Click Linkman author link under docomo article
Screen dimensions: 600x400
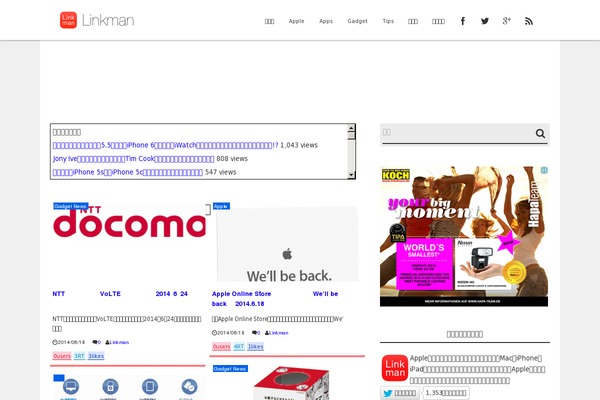117,343
